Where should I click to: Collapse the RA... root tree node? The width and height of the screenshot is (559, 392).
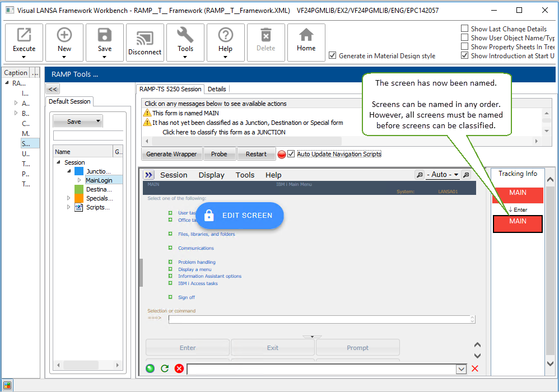click(7, 83)
